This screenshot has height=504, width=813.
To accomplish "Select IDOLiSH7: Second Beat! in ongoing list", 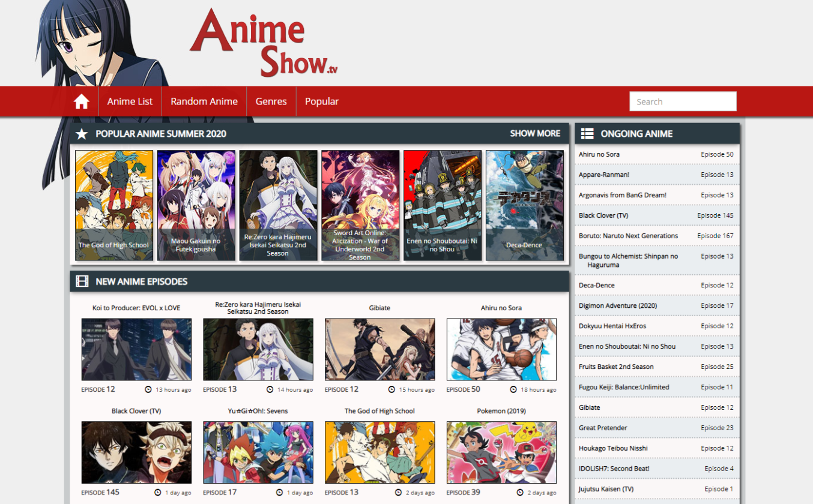I will pos(614,469).
